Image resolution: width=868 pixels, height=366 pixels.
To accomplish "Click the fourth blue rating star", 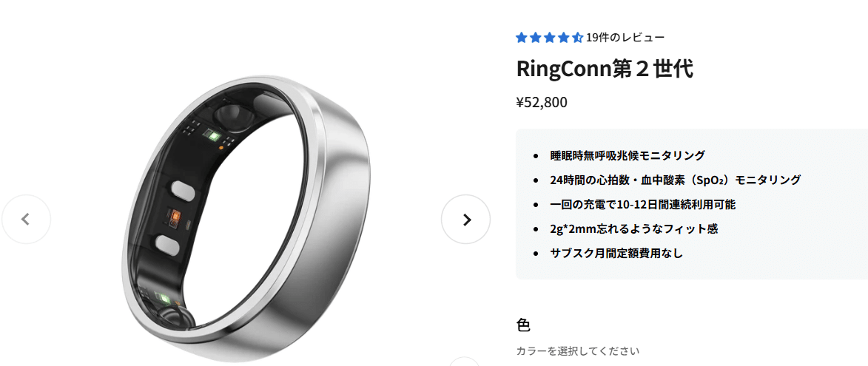I will click(x=563, y=38).
